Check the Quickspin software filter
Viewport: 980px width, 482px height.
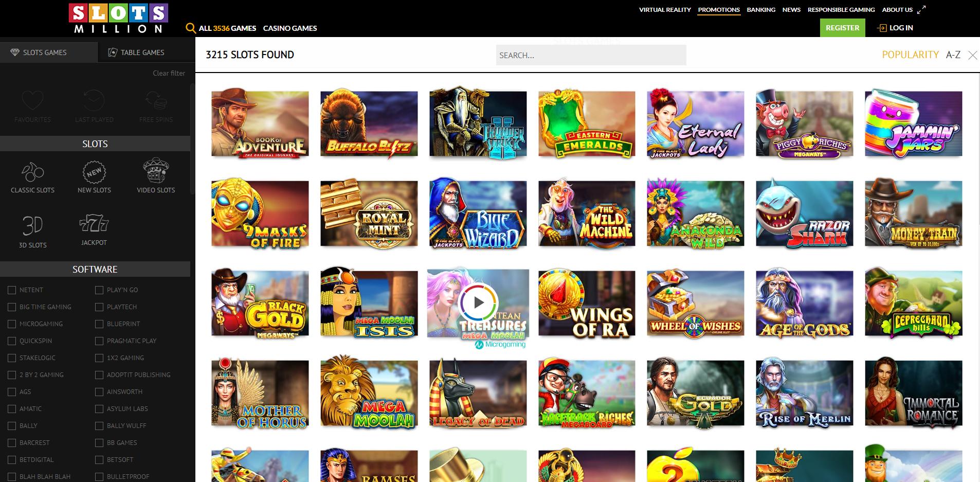coord(12,341)
